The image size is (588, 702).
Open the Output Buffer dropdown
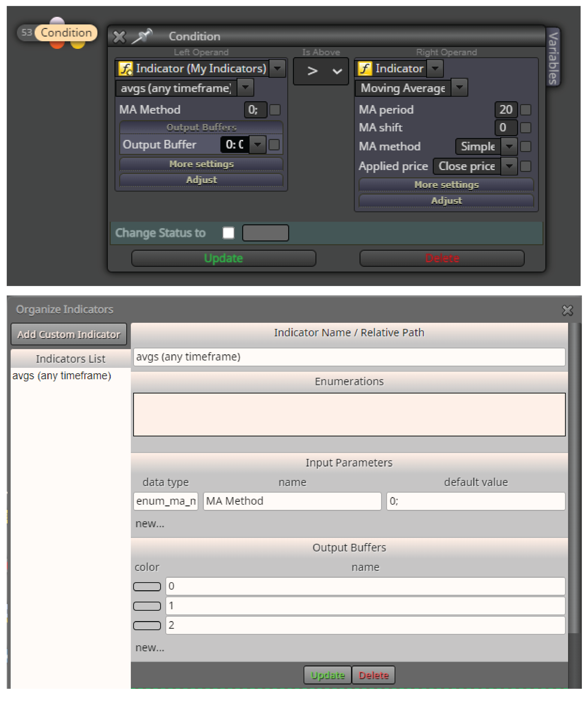pyautogui.click(x=258, y=145)
